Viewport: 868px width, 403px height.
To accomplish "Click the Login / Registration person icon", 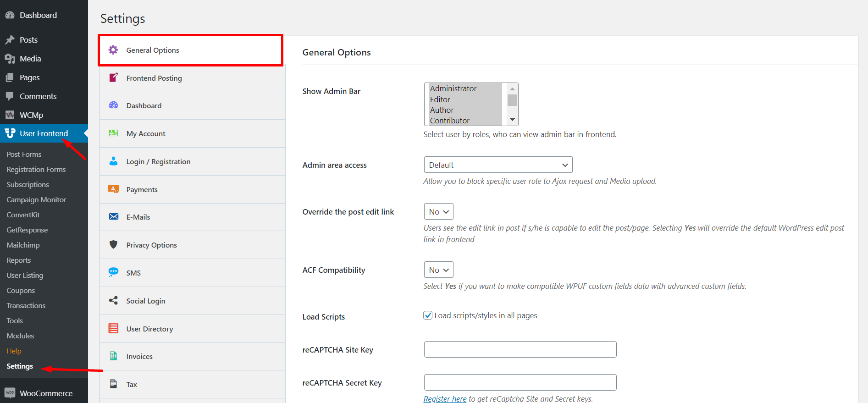I will (x=113, y=161).
